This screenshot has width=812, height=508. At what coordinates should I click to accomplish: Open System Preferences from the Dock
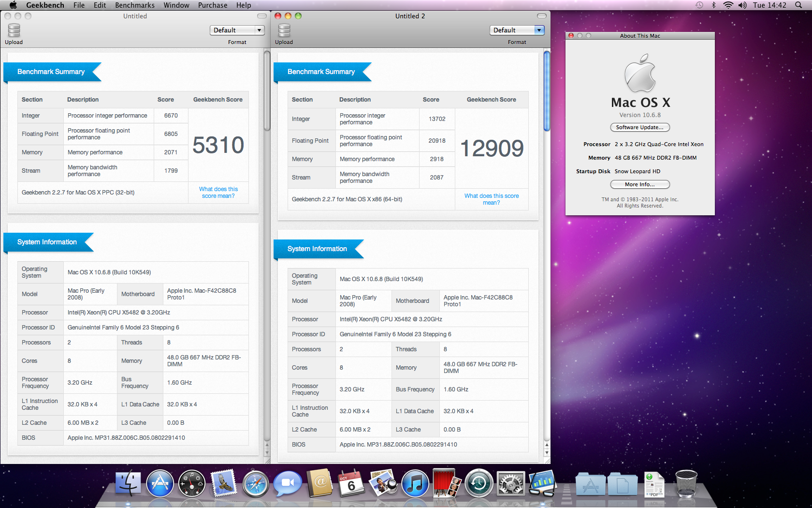(x=511, y=484)
